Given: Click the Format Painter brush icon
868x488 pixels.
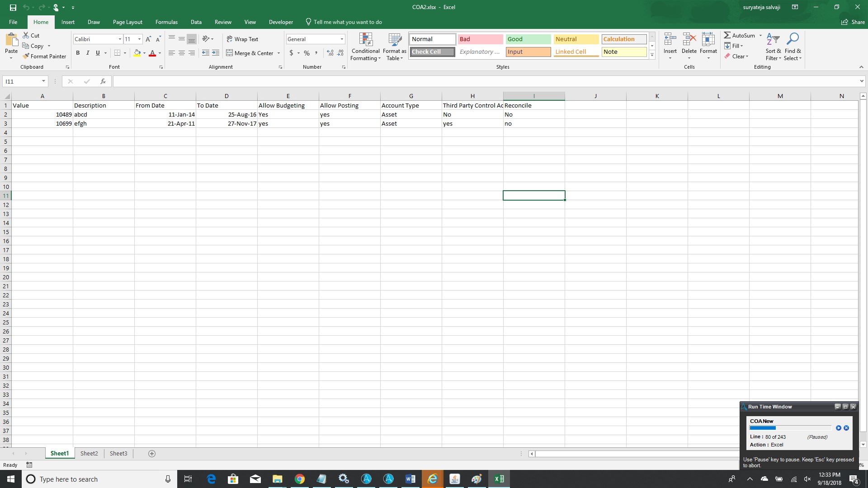Looking at the screenshot, I should click(x=27, y=56).
